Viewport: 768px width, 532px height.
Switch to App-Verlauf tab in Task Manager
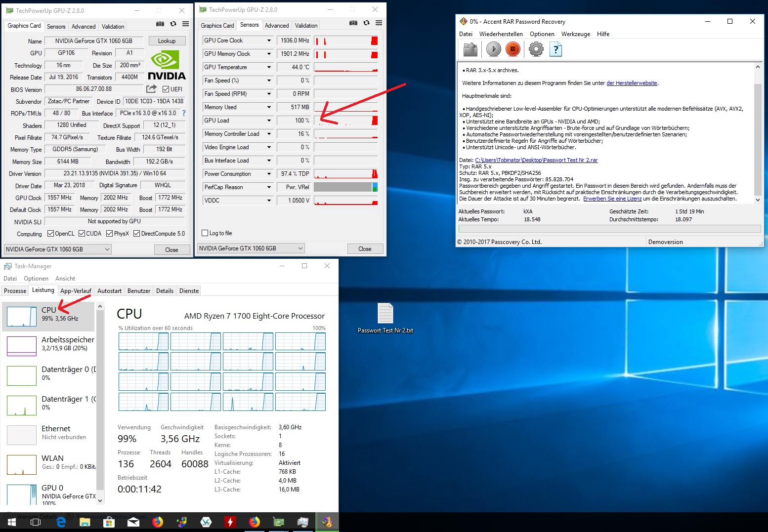point(76,291)
